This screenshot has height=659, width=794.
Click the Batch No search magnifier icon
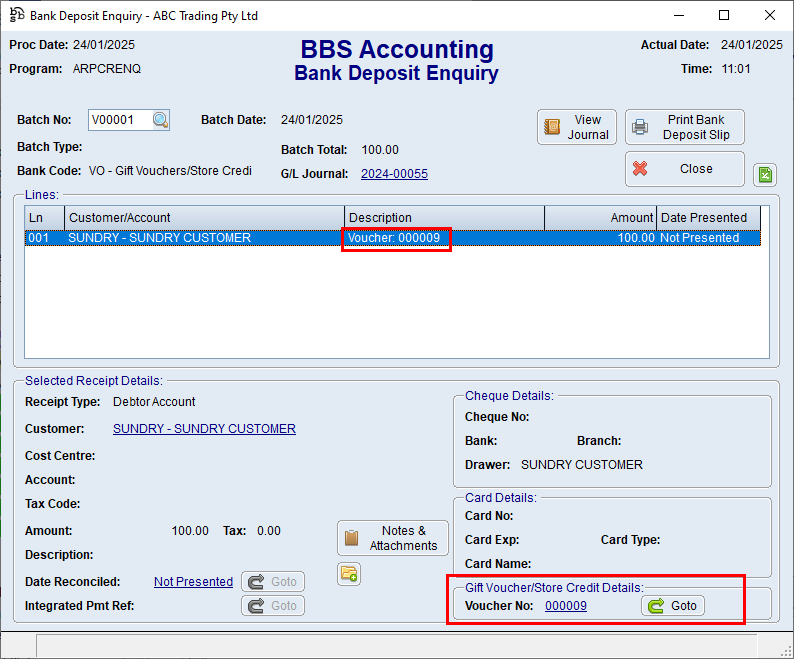[x=160, y=120]
